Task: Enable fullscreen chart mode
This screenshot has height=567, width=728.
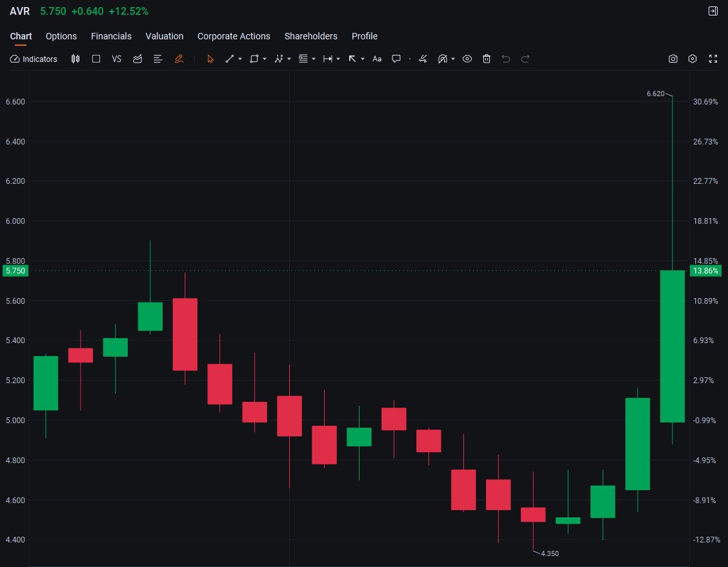Action: [x=713, y=59]
